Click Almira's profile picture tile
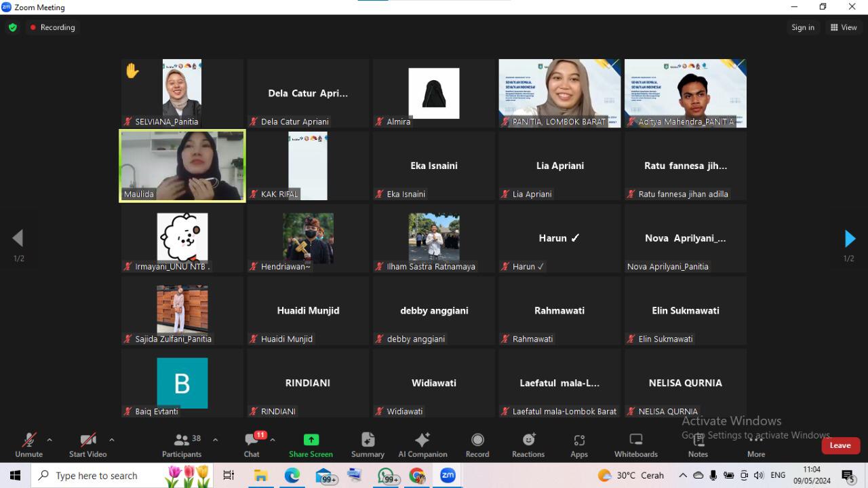 tap(434, 93)
